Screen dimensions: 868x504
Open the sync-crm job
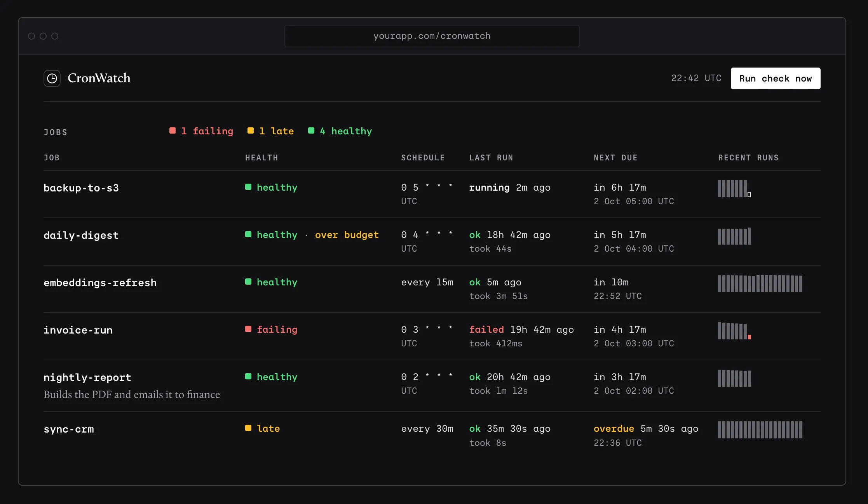pyautogui.click(x=69, y=429)
